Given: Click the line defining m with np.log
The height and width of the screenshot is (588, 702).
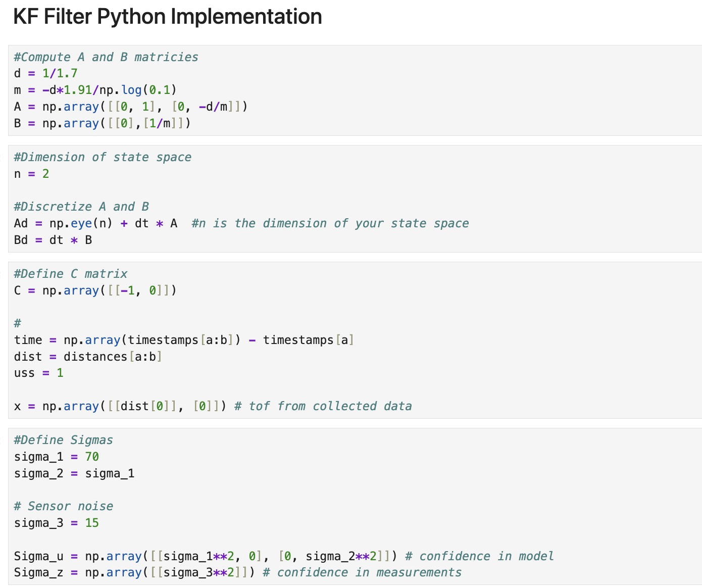Looking at the screenshot, I should click(x=95, y=90).
